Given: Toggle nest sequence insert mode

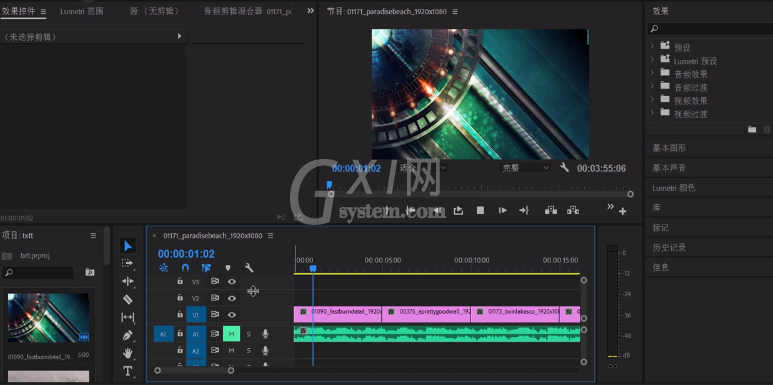Looking at the screenshot, I should coord(164,268).
